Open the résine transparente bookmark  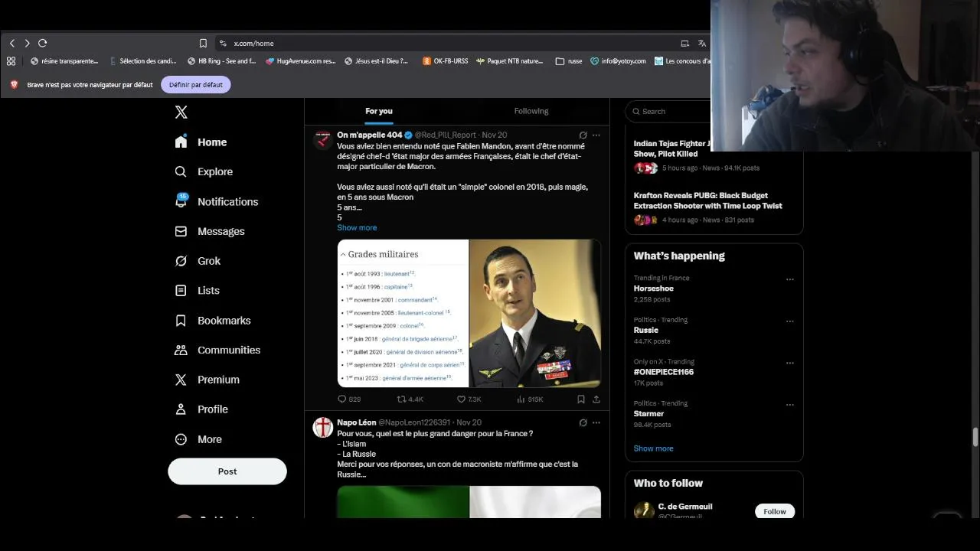(x=64, y=61)
